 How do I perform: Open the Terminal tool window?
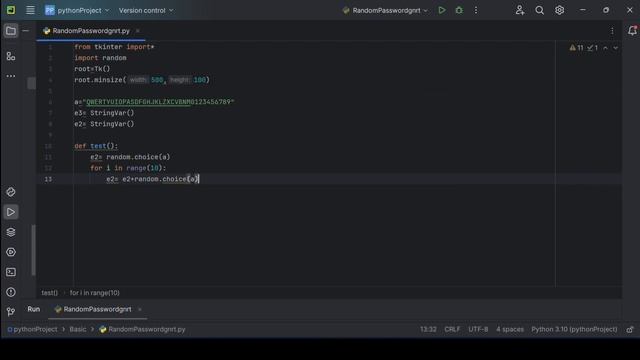click(11, 272)
